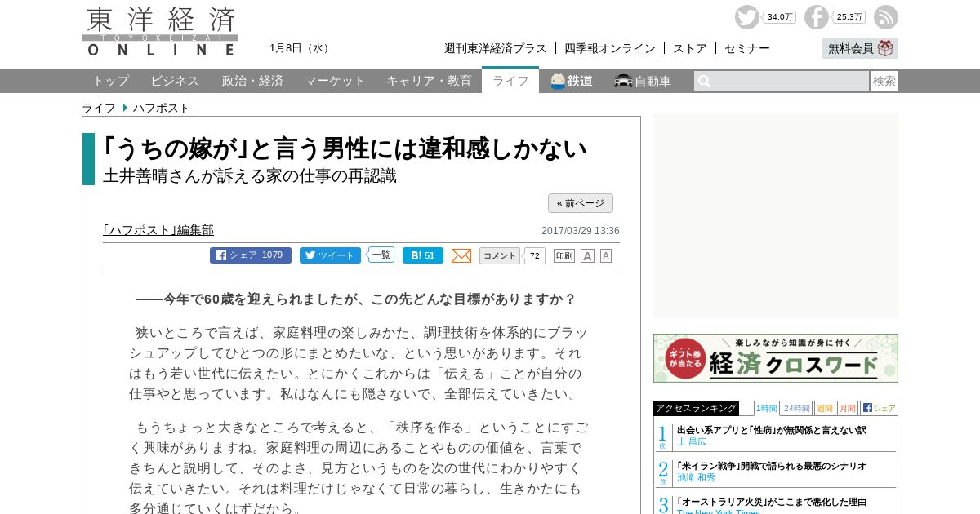Go to the ビジネス navigation tab

pos(175,81)
